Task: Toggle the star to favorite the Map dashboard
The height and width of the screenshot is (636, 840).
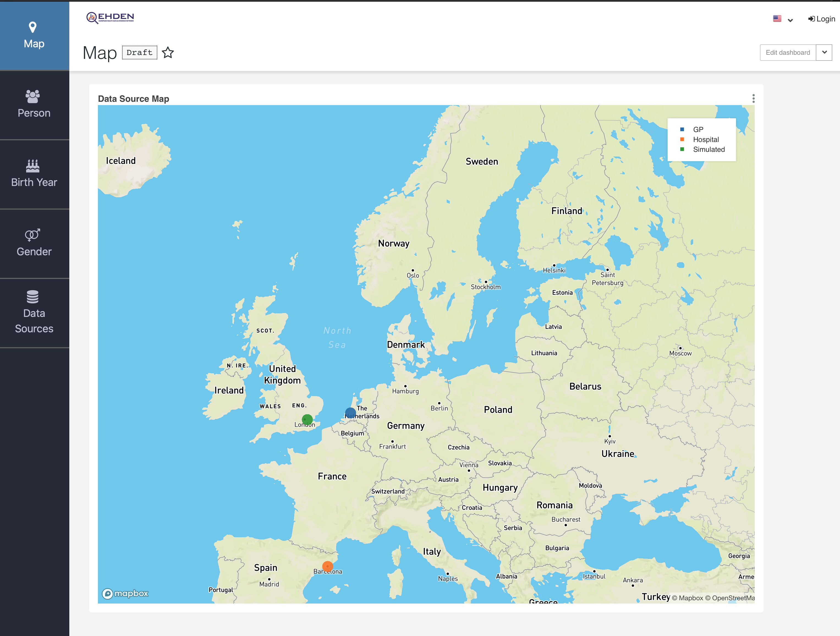Action: [168, 52]
